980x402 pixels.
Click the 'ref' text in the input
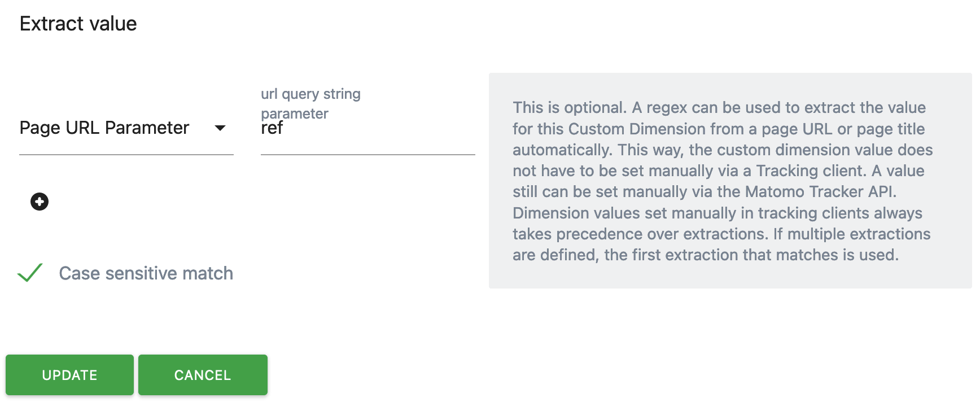coord(272,128)
